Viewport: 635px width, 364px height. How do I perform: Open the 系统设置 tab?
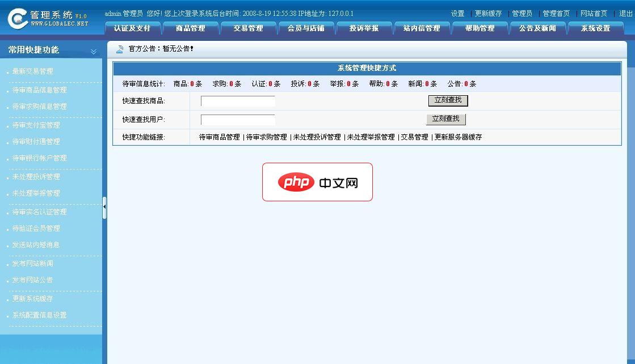tap(595, 27)
